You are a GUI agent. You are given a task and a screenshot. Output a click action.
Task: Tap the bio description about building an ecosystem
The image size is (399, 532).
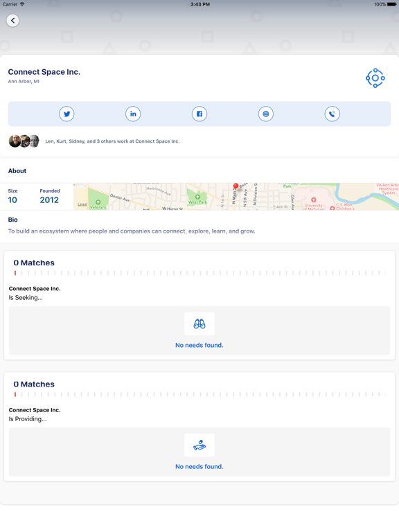132,231
